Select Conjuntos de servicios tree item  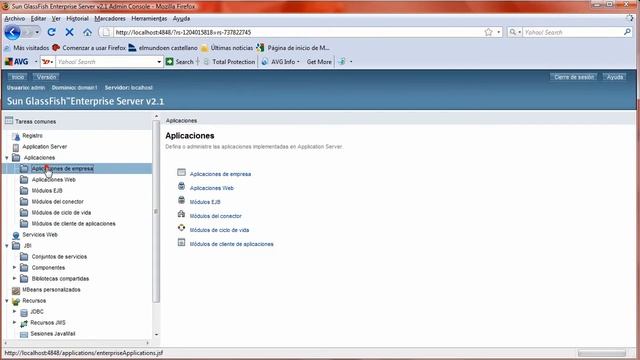(x=59, y=257)
